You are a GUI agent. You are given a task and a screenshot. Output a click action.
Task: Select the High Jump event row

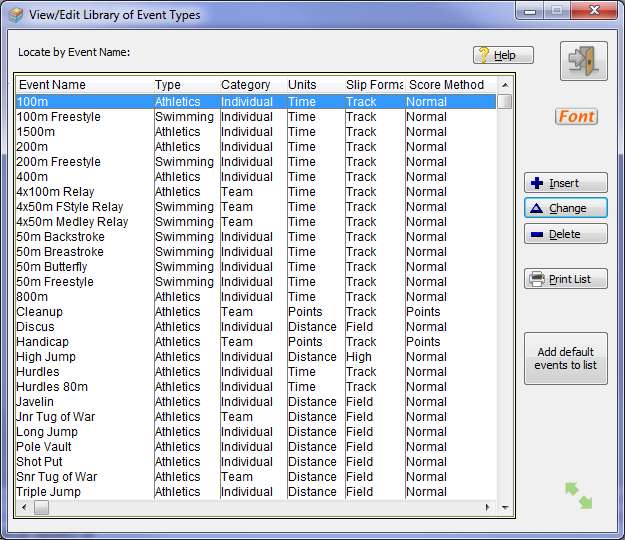point(45,357)
